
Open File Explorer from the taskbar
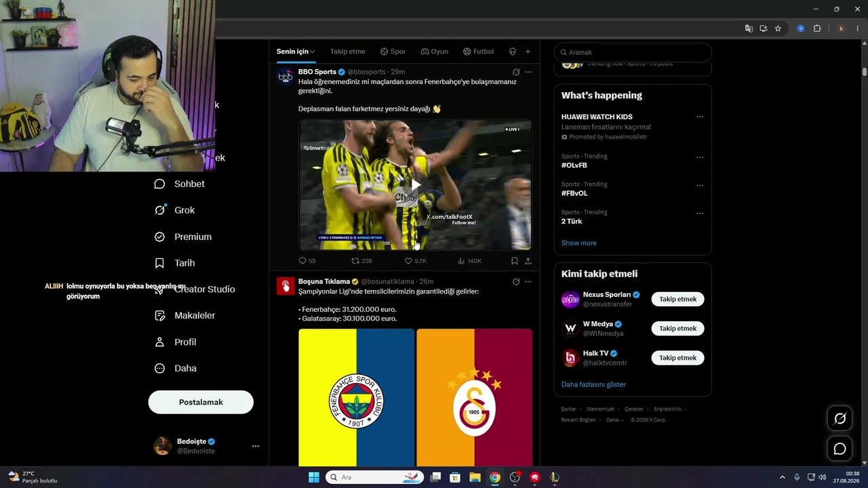(x=475, y=477)
